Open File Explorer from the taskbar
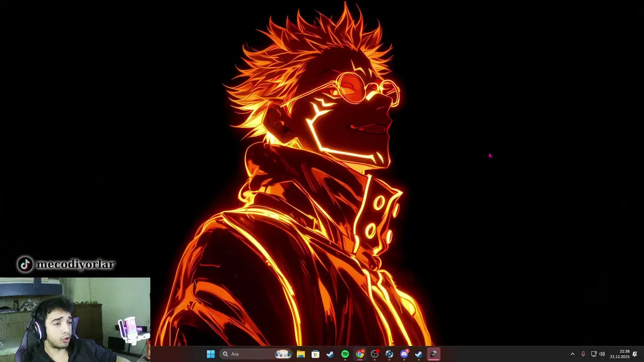The height and width of the screenshot is (362, 644). point(300,354)
